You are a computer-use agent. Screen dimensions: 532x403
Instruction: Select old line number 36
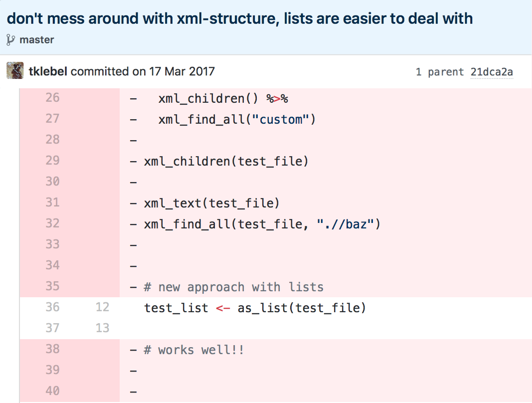pos(52,307)
